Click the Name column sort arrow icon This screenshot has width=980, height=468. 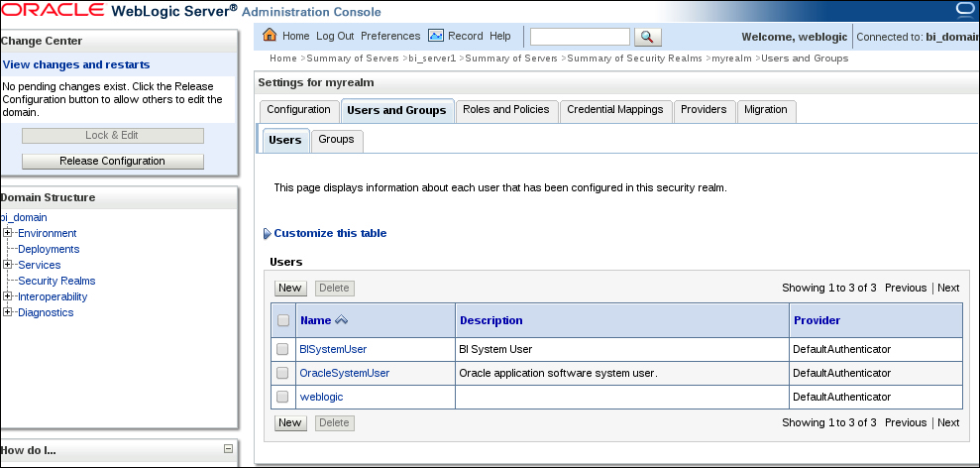pyautogui.click(x=341, y=319)
